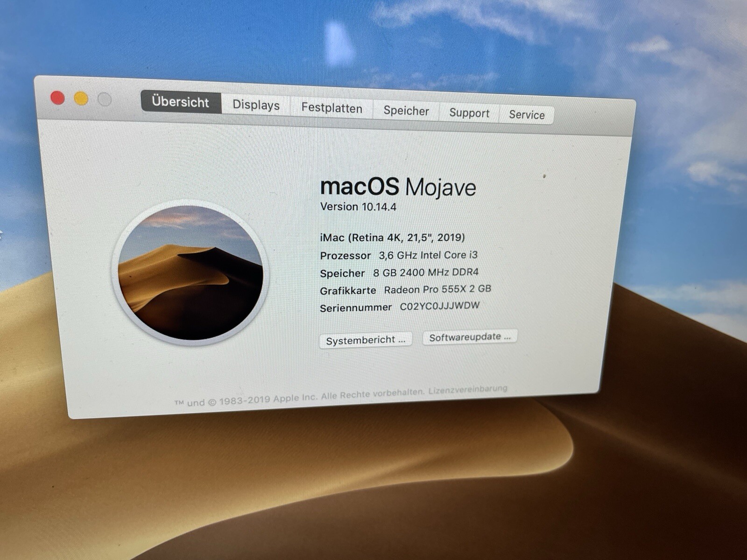Minimize the window with the yellow button
Image resolution: width=747 pixels, height=560 pixels.
point(81,98)
